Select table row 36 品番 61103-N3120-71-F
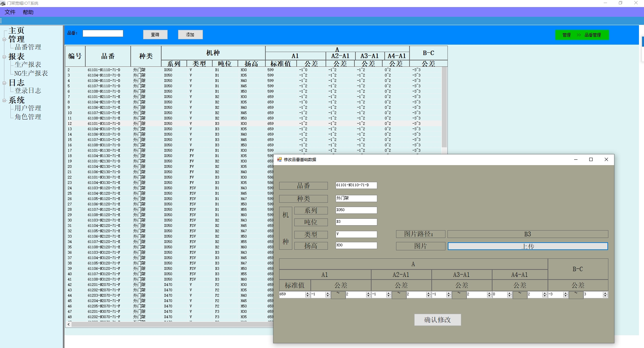This screenshot has width=644, height=348. coord(104,252)
